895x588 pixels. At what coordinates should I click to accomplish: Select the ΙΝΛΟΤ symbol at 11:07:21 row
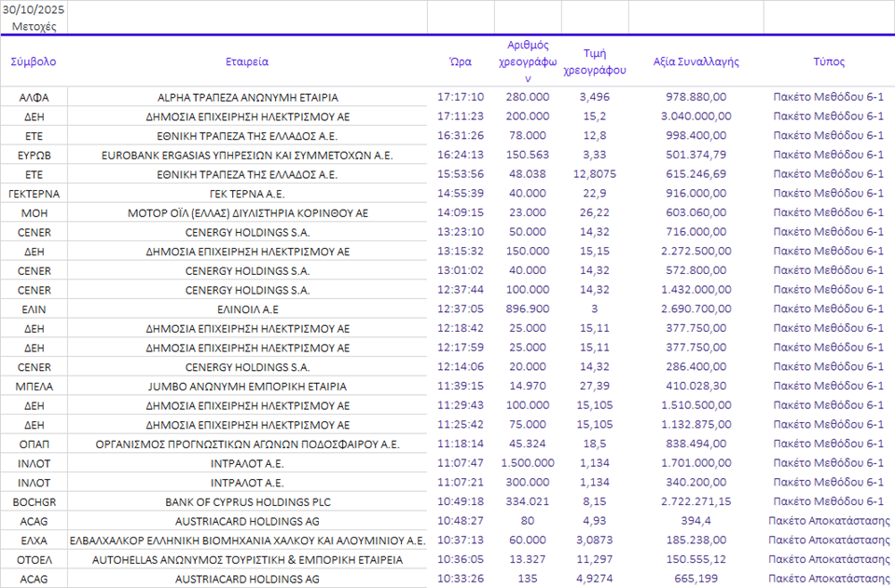tap(34, 483)
